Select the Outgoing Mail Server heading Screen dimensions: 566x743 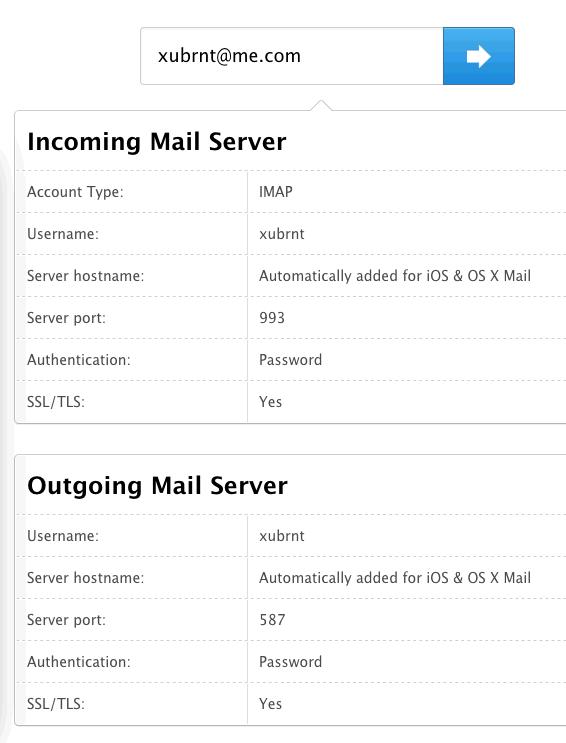click(x=157, y=486)
